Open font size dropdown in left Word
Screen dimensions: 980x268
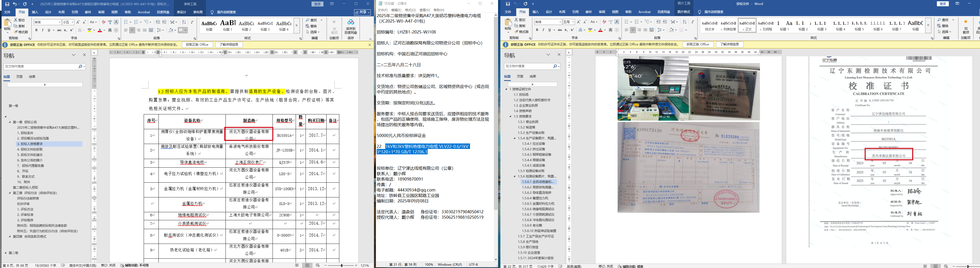pos(72,22)
